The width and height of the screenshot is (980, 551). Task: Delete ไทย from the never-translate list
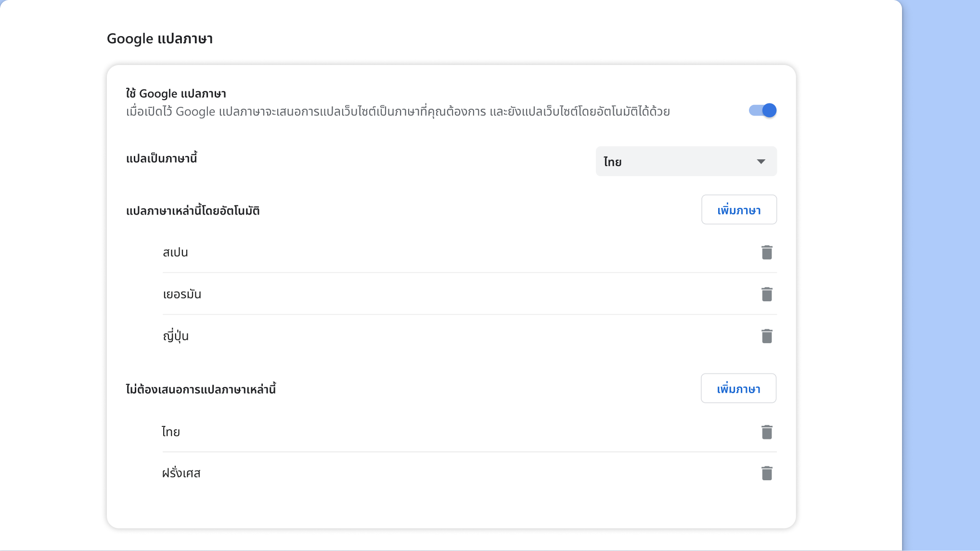point(767,432)
